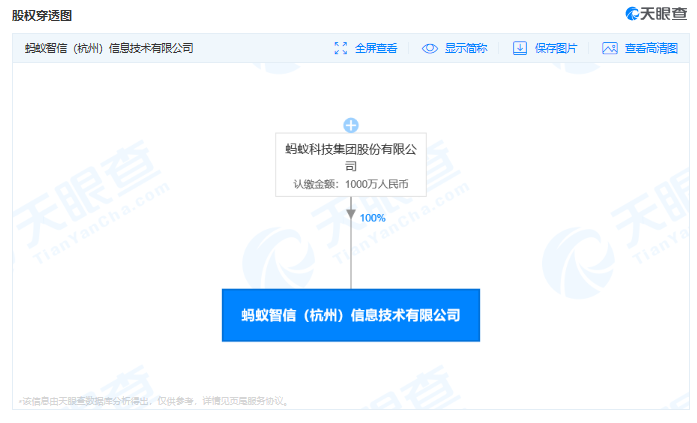
Task: Click the 认缴金额 1000万人民币 text
Action: click(350, 184)
